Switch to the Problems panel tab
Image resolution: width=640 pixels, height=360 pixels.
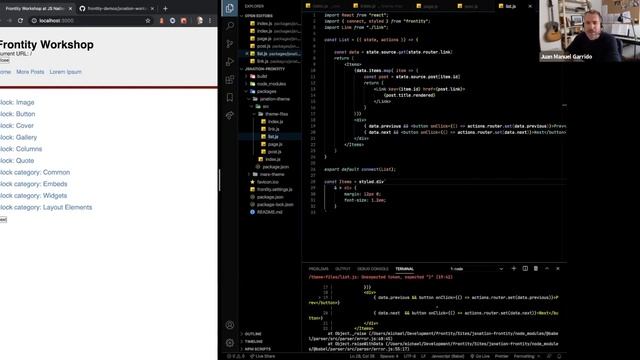click(318, 269)
